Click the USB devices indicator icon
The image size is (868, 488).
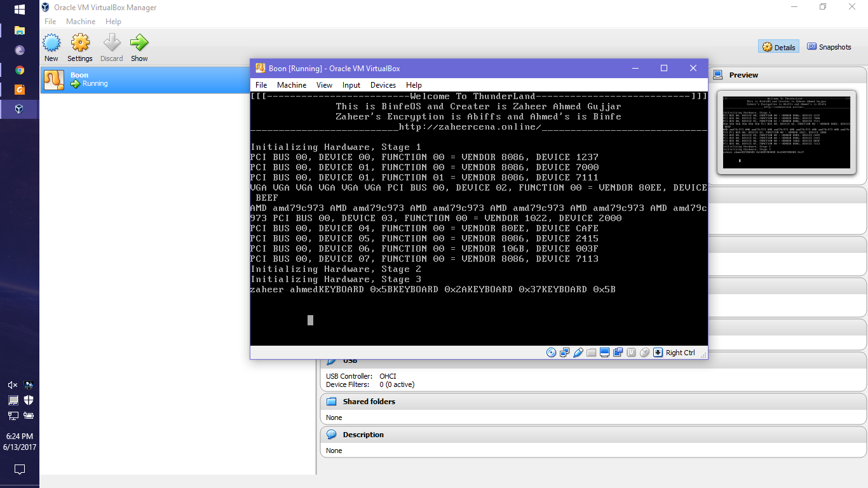(x=578, y=353)
